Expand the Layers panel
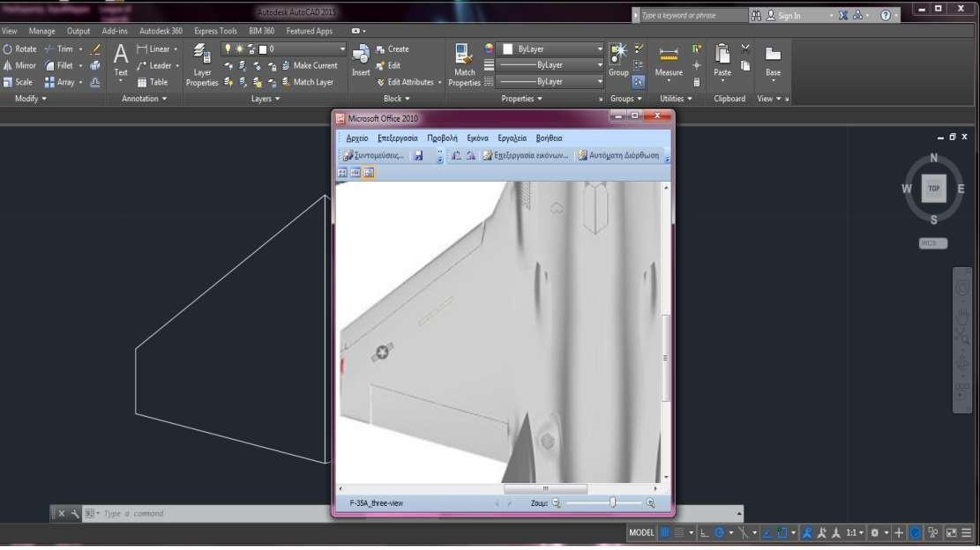The width and height of the screenshot is (980, 550). pyautogui.click(x=266, y=99)
